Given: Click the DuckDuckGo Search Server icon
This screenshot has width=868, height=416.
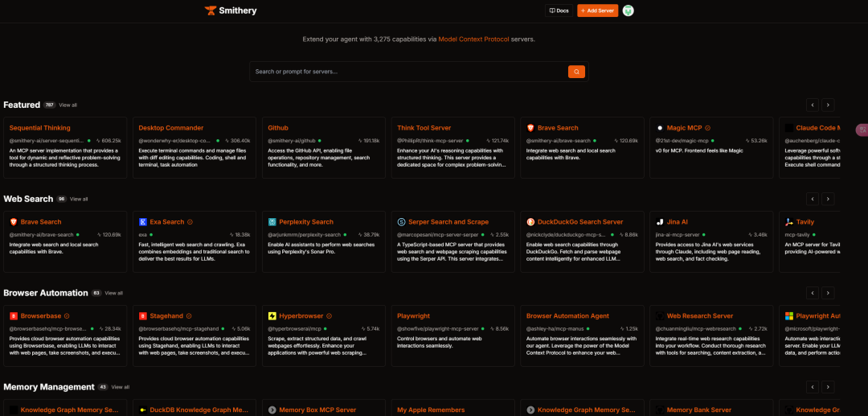Looking at the screenshot, I should click(x=530, y=222).
